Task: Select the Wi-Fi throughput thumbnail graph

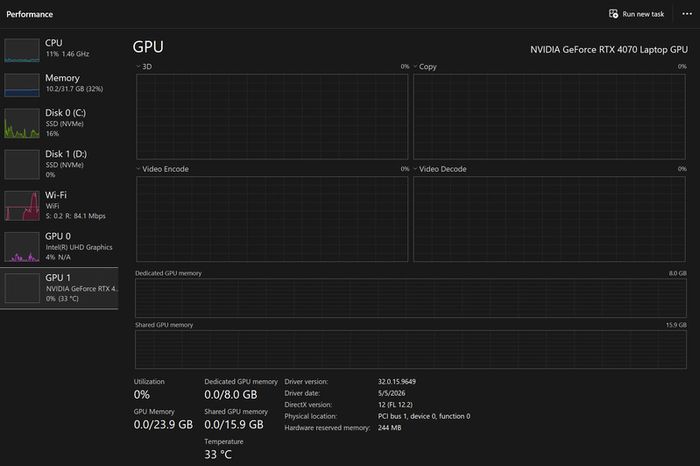Action: [x=22, y=206]
